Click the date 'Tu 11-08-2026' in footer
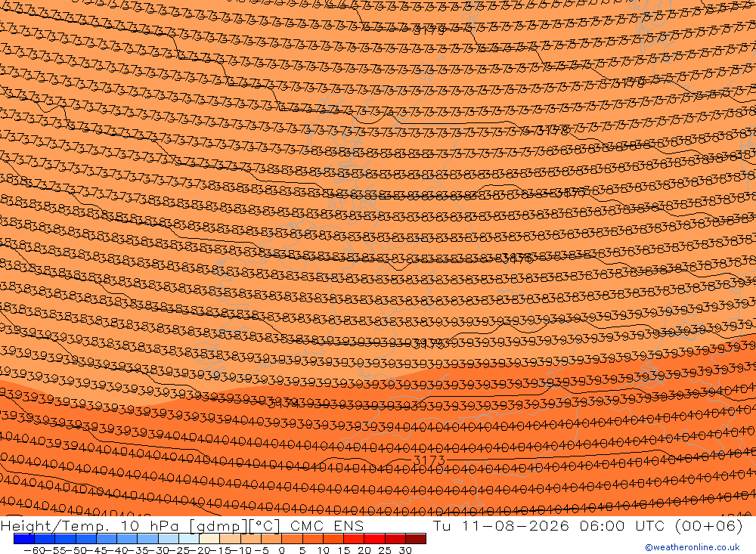The width and height of the screenshot is (756, 554). pos(501,525)
